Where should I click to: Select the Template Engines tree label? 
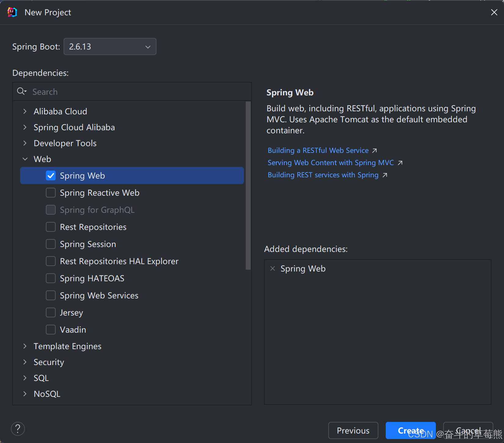click(68, 346)
